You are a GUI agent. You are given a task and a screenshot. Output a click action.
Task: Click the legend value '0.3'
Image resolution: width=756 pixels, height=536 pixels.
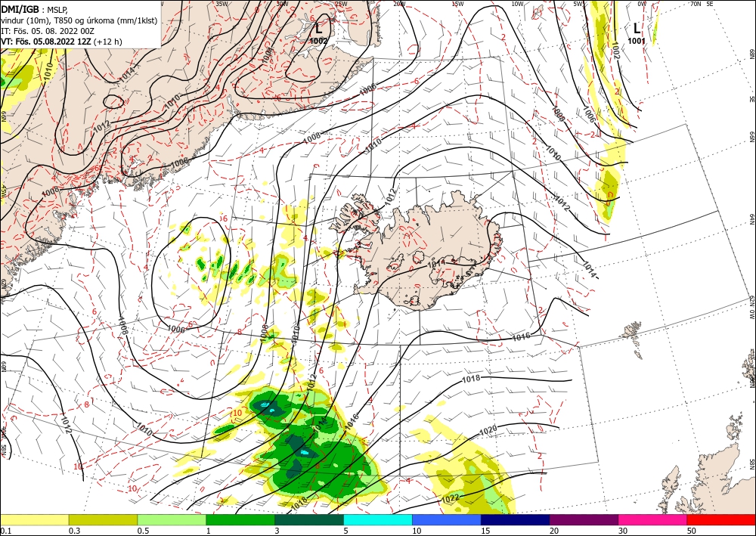coord(74,531)
